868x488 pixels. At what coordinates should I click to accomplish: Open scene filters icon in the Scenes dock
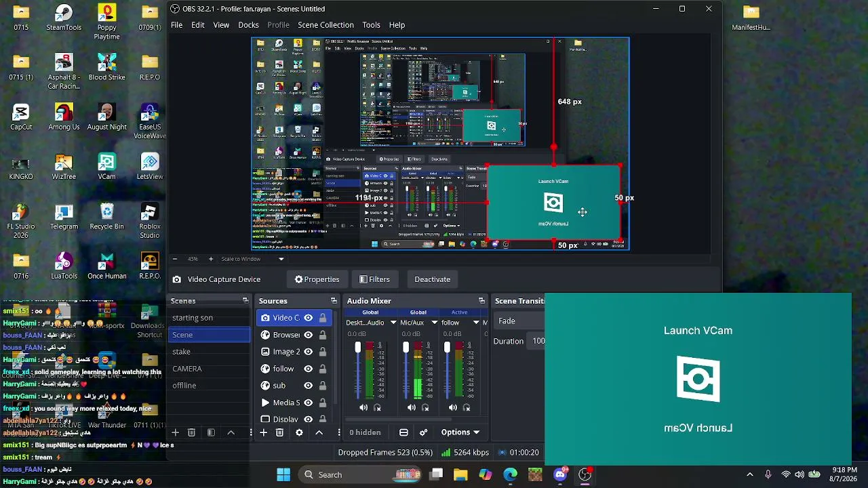coord(211,432)
